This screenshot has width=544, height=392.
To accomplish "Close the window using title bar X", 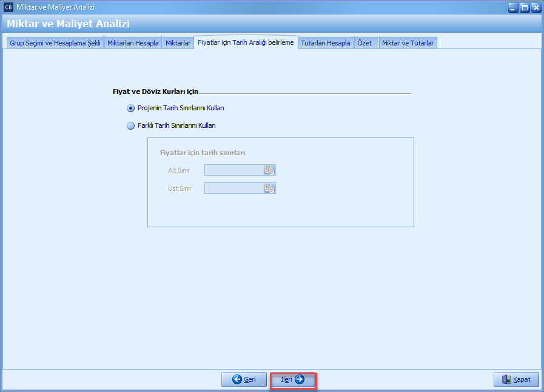I will [x=535, y=7].
